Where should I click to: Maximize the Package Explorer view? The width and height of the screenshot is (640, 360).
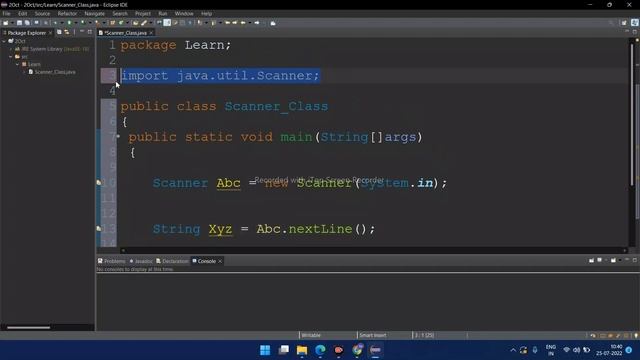click(x=90, y=32)
